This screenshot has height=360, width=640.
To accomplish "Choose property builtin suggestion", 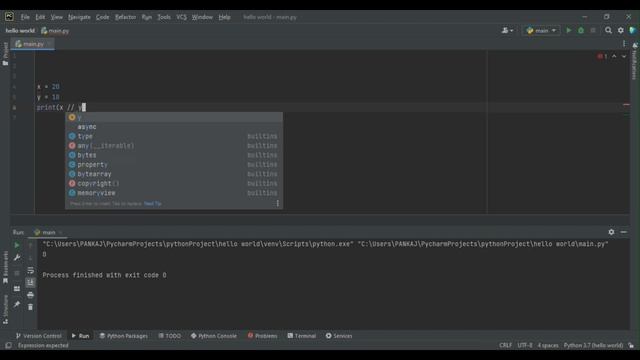I will click(x=174, y=164).
